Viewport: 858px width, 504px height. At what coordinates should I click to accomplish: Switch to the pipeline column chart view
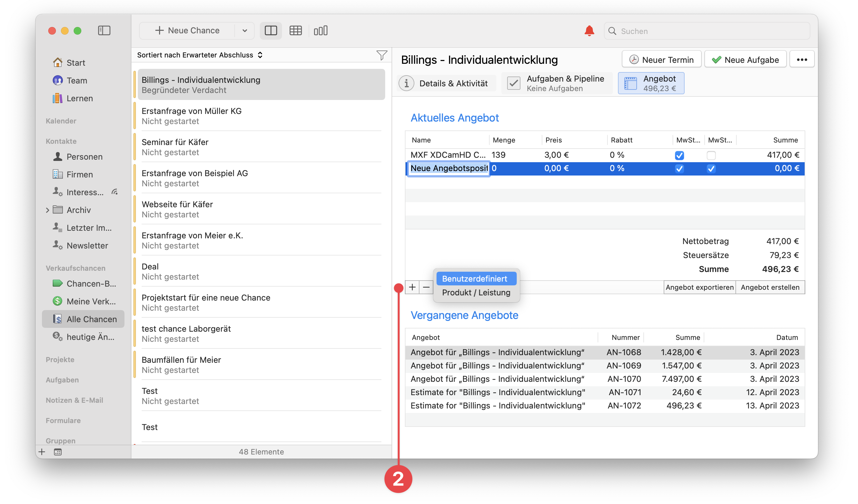point(320,31)
